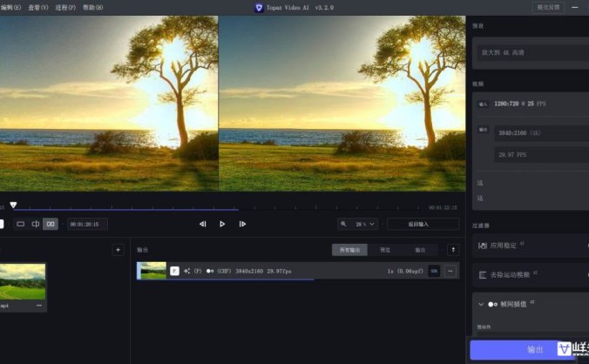589x364 pixels.
Task: Click the magnifier zoom icon
Action: pyautogui.click(x=343, y=224)
